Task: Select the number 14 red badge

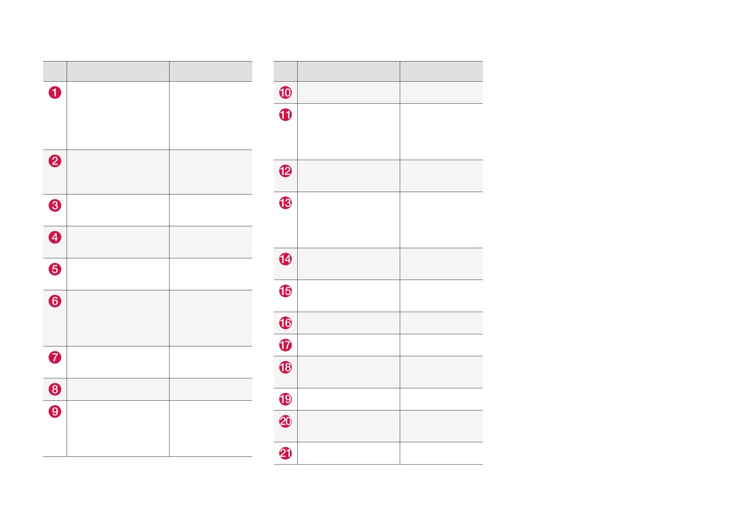Action: (286, 259)
